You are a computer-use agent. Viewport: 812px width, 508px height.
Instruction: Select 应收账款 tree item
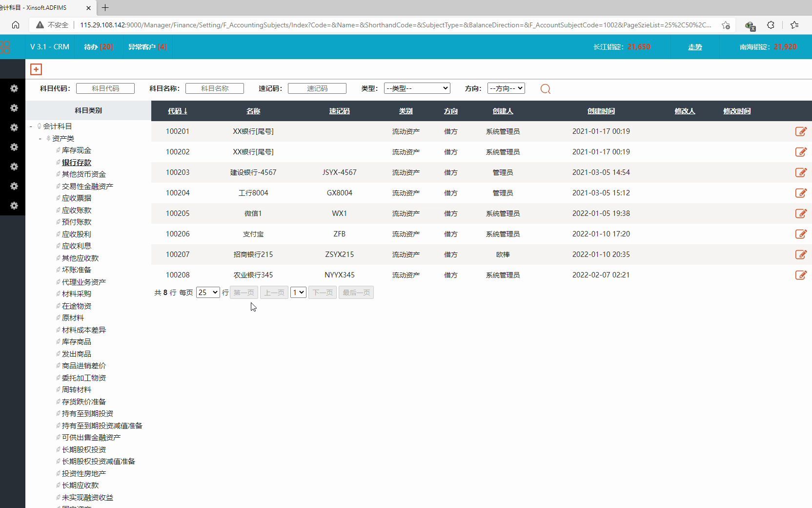tap(77, 211)
